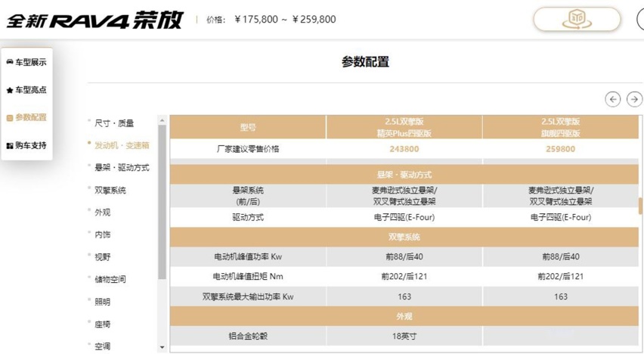Click the 悬架系统(前/后) row label
Screen dimensions: 644x354
pos(248,196)
